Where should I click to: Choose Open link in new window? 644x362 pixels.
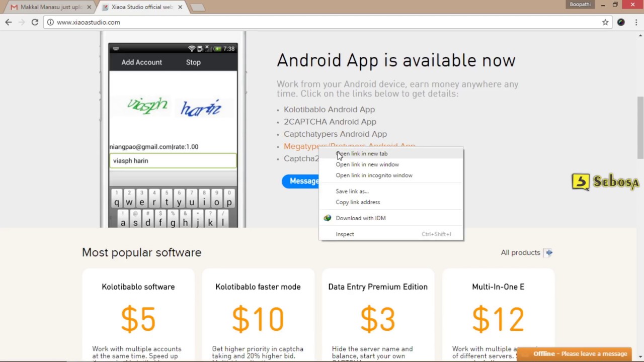click(391, 164)
